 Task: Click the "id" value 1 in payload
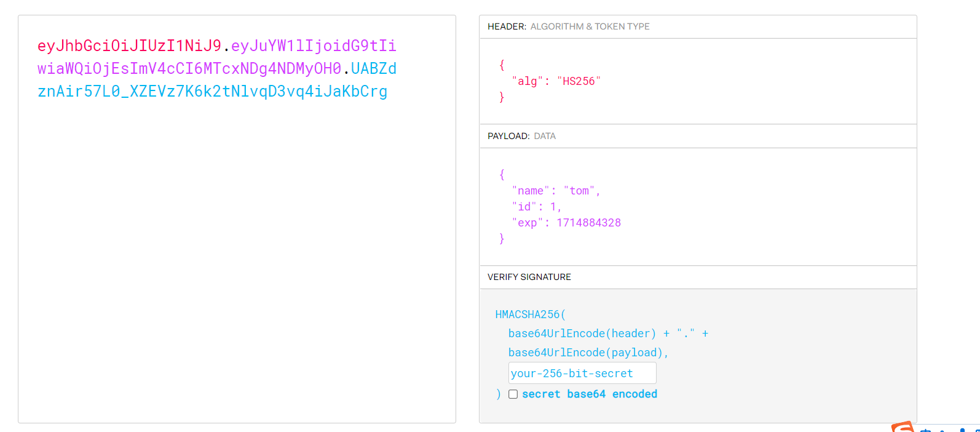tap(553, 207)
